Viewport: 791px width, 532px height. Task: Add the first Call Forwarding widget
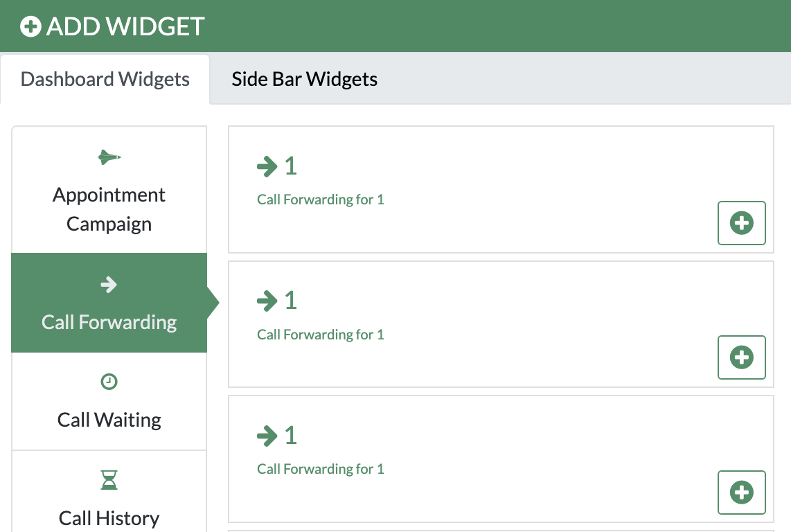pos(741,223)
